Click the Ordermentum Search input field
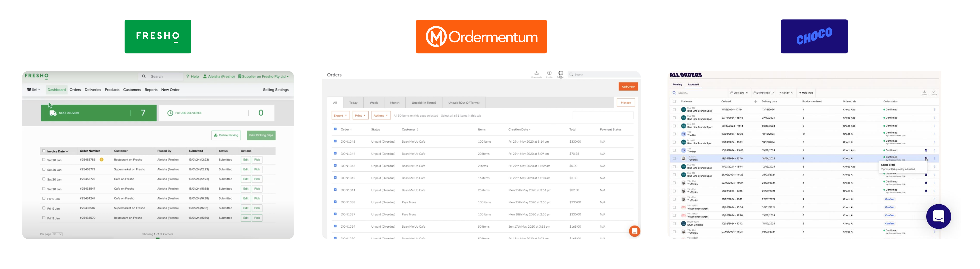980x269 pixels. pos(604,75)
